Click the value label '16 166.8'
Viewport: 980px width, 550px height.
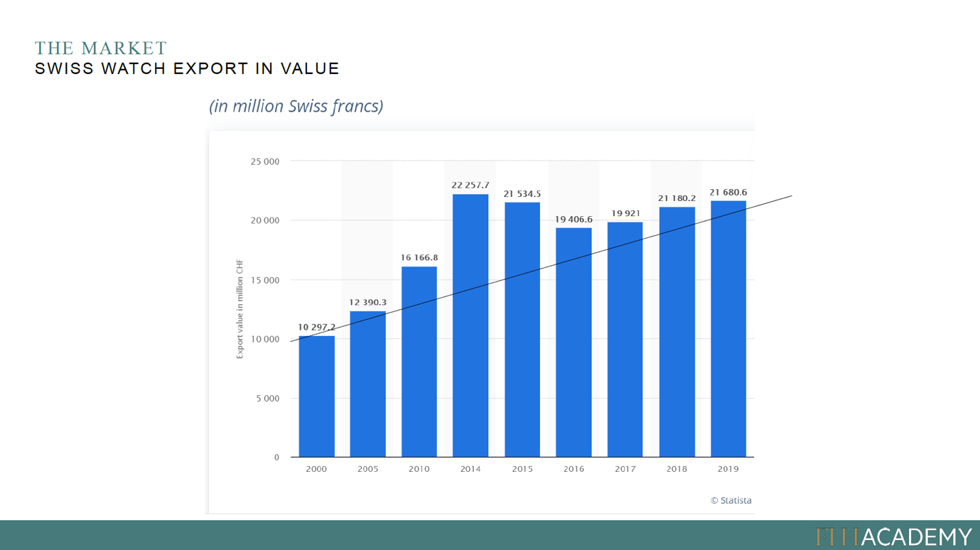click(x=419, y=258)
